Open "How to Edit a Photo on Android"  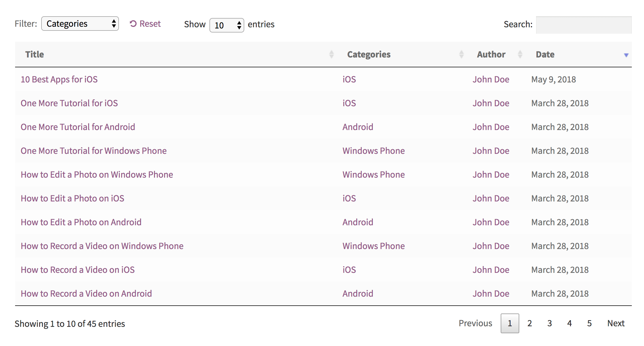click(x=81, y=222)
